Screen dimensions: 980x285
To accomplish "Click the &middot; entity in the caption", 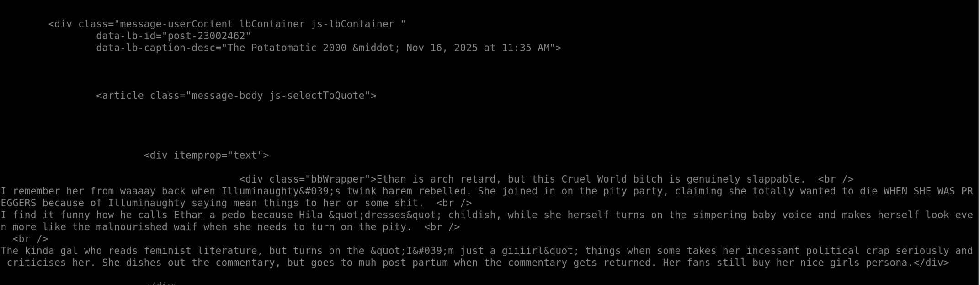I will 376,48.
